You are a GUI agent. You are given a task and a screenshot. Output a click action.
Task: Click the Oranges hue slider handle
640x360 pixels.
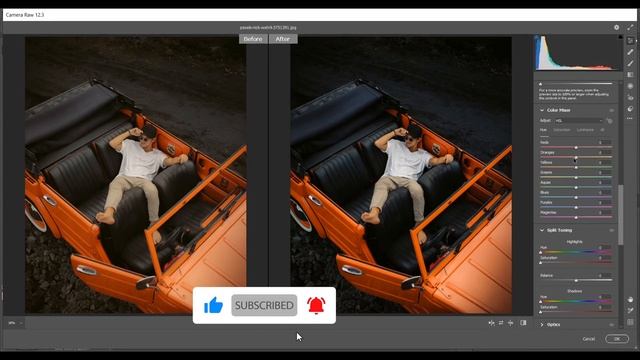576,158
